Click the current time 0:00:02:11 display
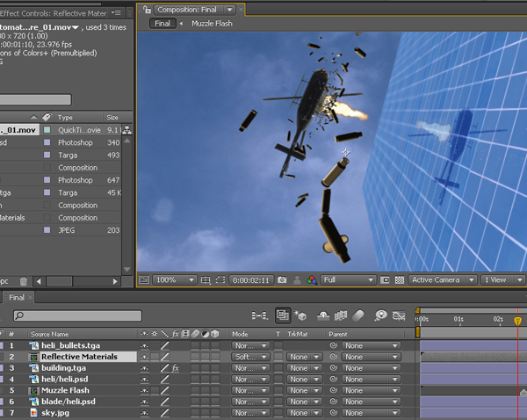The image size is (527, 420). click(251, 280)
